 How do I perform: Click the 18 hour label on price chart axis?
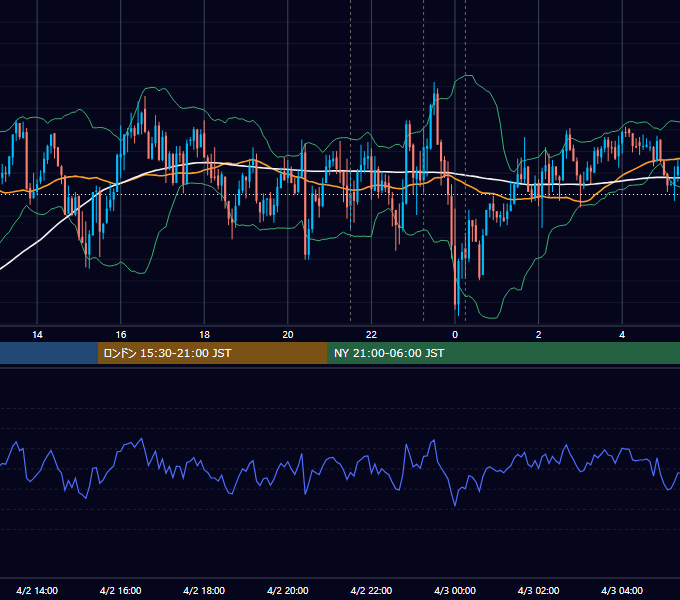click(204, 335)
